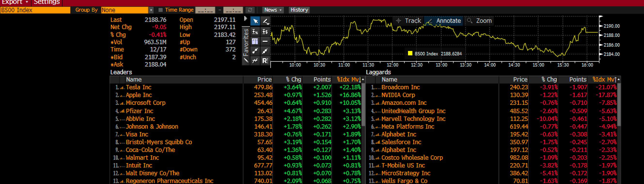The width and height of the screenshot is (644, 184).
Task: Click the yellow B500 Index legend swatch
Action: (x=410, y=53)
